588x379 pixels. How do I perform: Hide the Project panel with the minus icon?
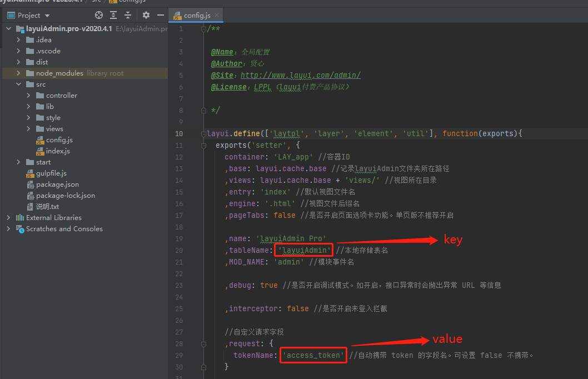click(161, 15)
